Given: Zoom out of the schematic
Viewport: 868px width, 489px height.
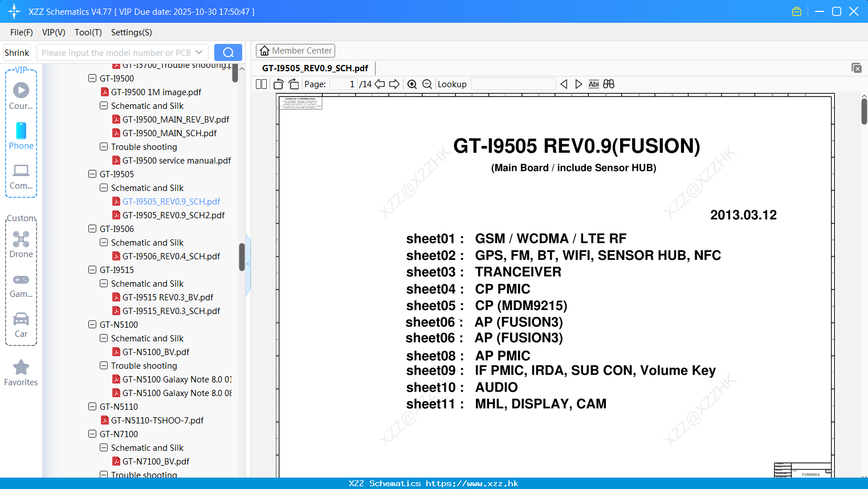Looking at the screenshot, I should (427, 84).
